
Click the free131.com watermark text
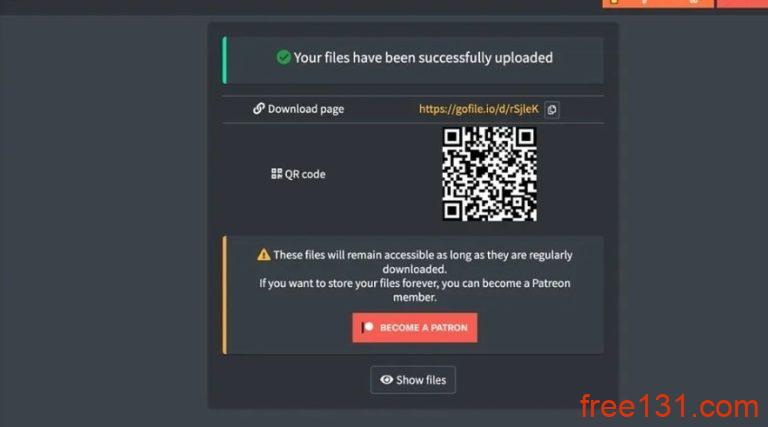[x=669, y=407]
